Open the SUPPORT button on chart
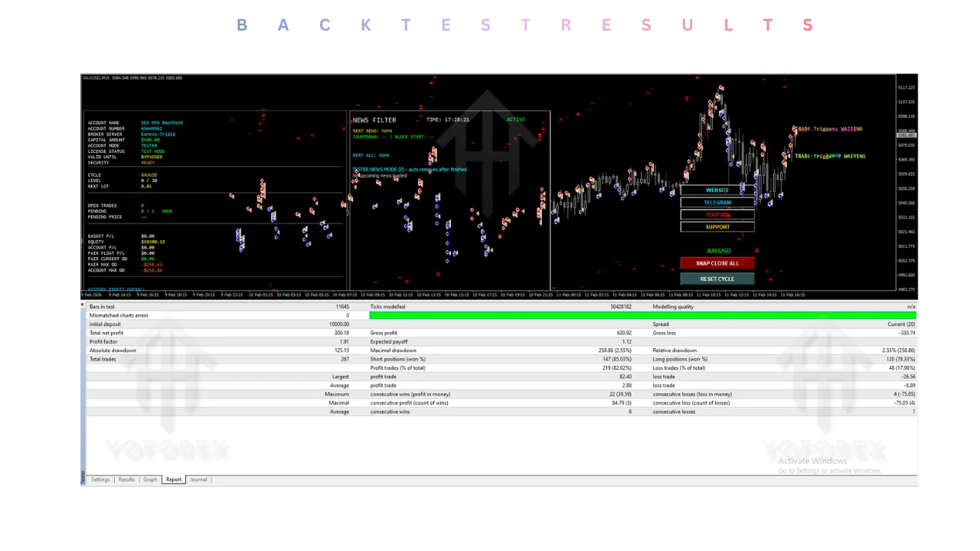Viewport: 980px width, 551px height. [717, 227]
